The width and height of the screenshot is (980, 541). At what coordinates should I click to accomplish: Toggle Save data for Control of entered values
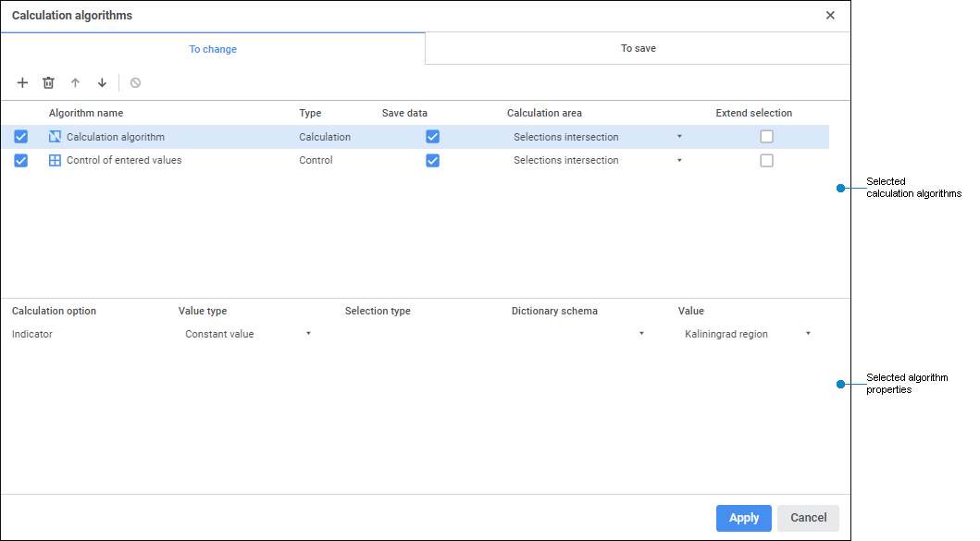click(432, 161)
